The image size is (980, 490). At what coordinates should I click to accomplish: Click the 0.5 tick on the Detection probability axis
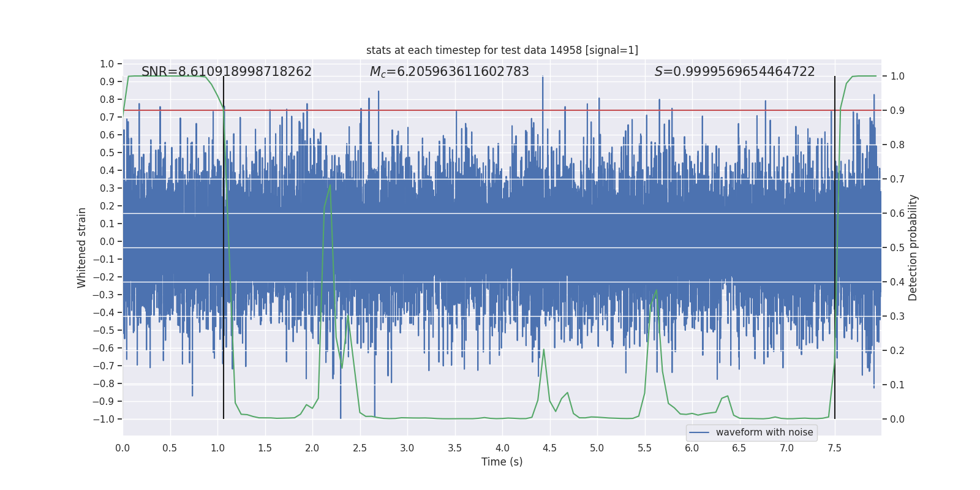coord(897,248)
